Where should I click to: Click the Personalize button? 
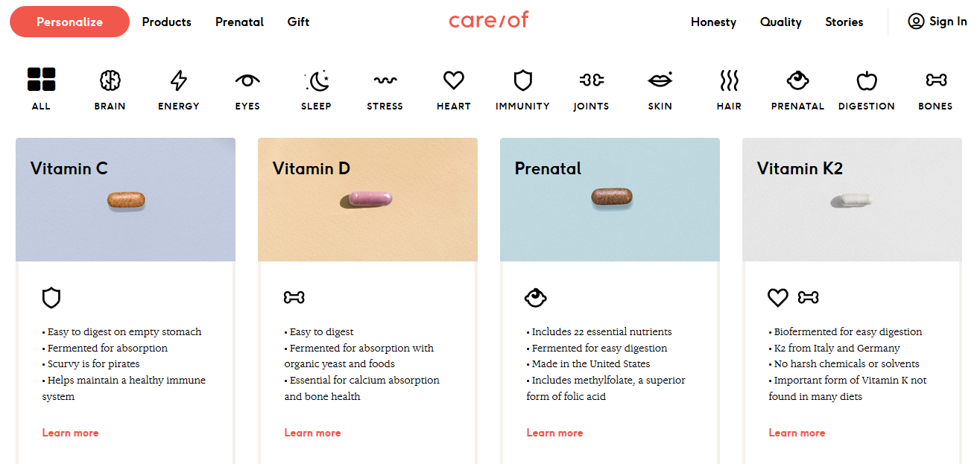69,22
